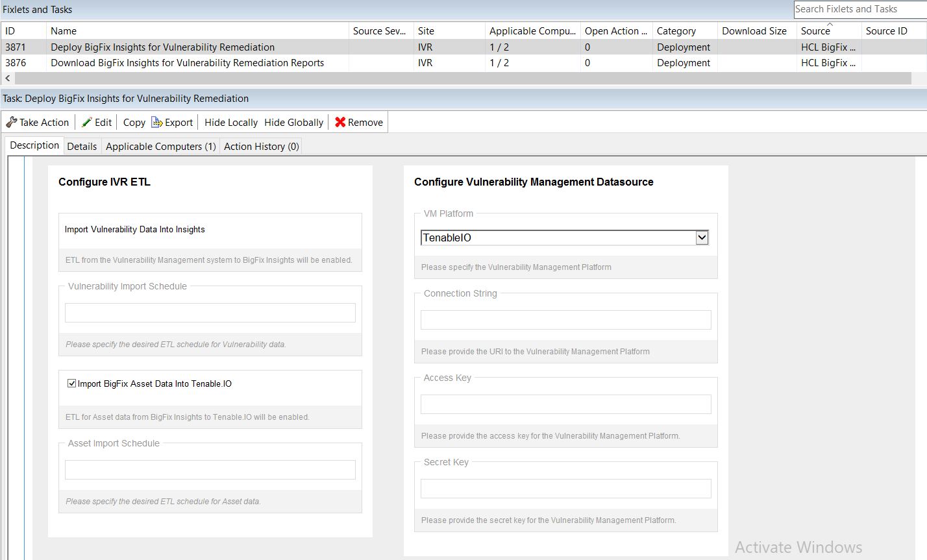Click the IVR site cell in row 3871

[425, 47]
